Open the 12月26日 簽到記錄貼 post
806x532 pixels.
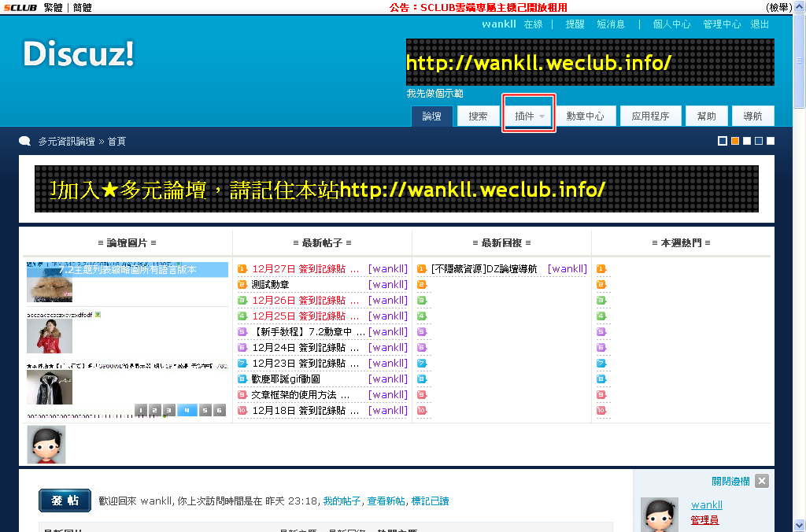(x=305, y=300)
